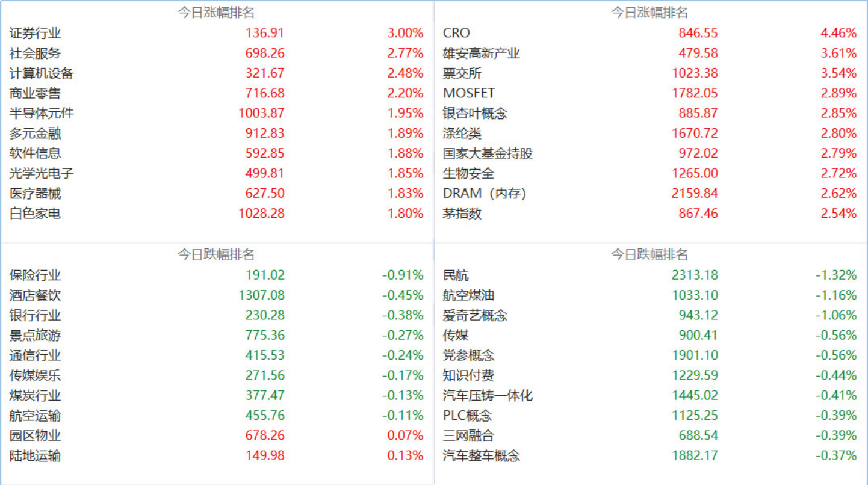
Task: Click 今日涨幅排名 header above 证券行业
Action: 216,13
